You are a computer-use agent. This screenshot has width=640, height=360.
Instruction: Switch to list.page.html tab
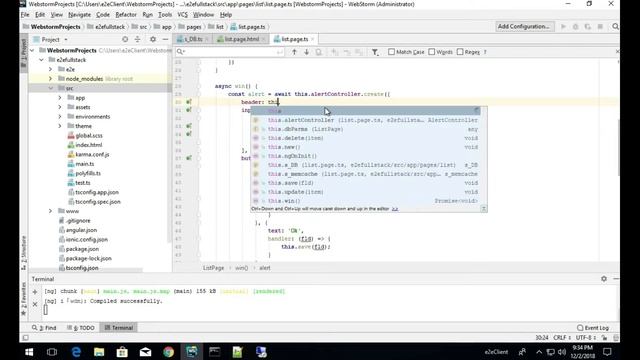pyautogui.click(x=241, y=39)
